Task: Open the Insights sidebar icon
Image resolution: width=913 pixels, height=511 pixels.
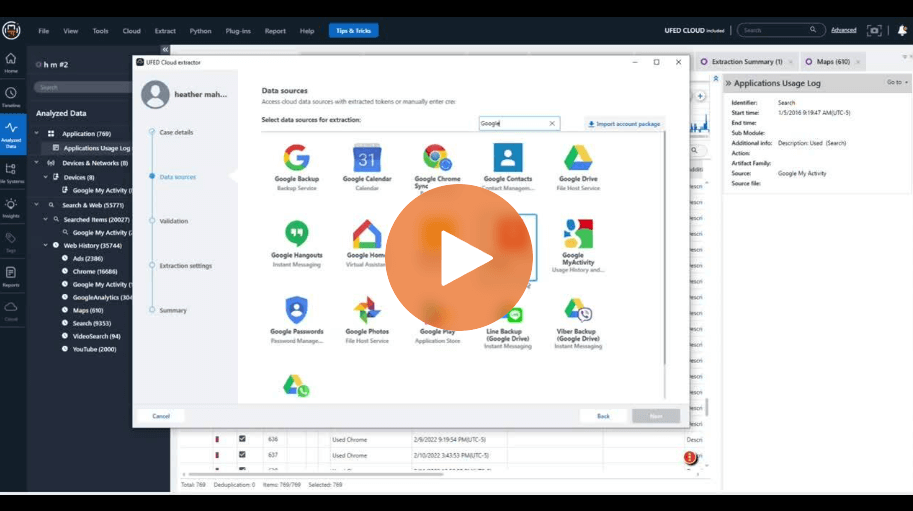Action: click(x=11, y=208)
